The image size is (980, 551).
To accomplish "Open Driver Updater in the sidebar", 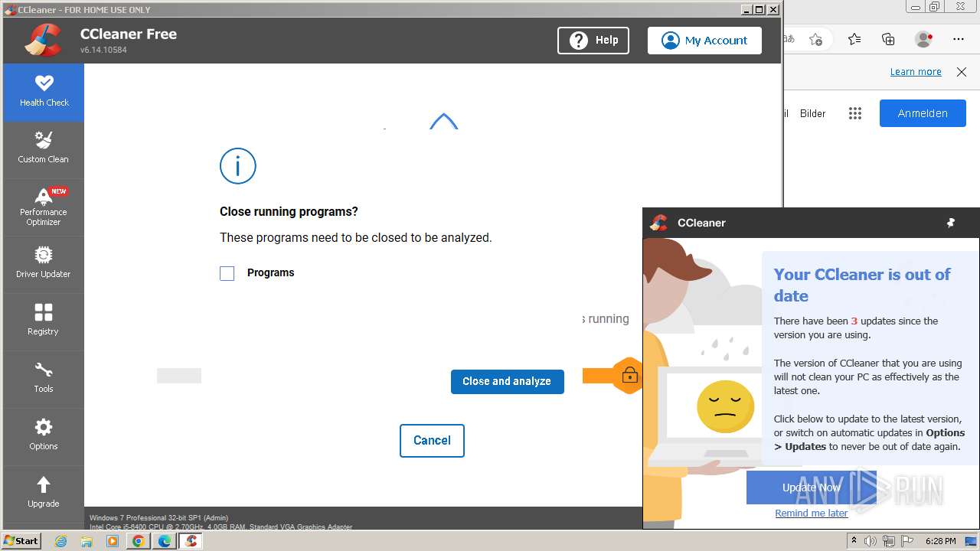I will 44,263.
